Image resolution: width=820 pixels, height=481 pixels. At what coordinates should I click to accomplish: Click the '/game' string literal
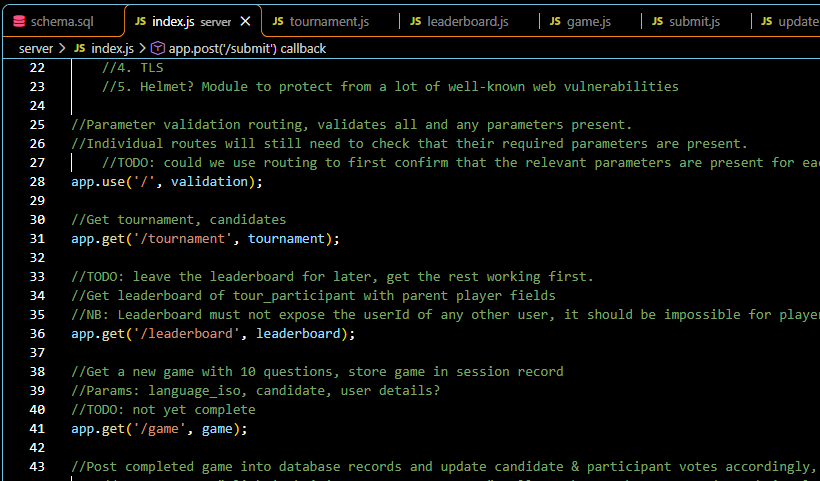click(x=160, y=429)
